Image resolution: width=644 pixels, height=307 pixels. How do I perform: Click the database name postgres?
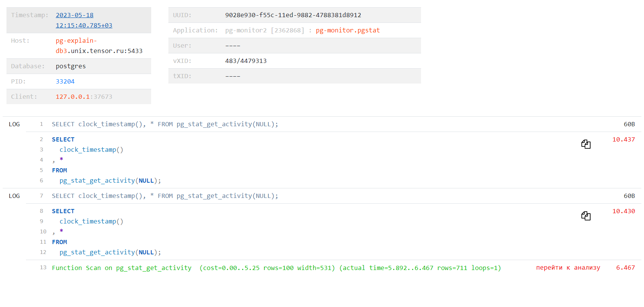pyautogui.click(x=71, y=66)
